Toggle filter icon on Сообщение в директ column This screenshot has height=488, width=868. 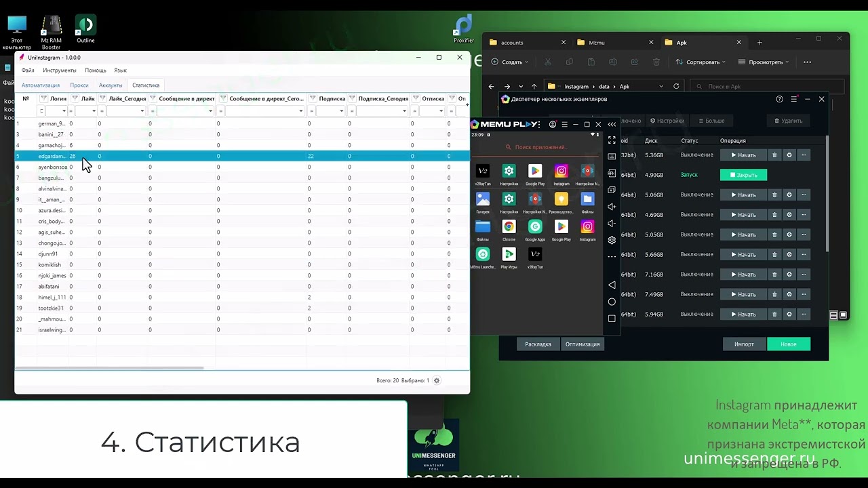click(153, 99)
